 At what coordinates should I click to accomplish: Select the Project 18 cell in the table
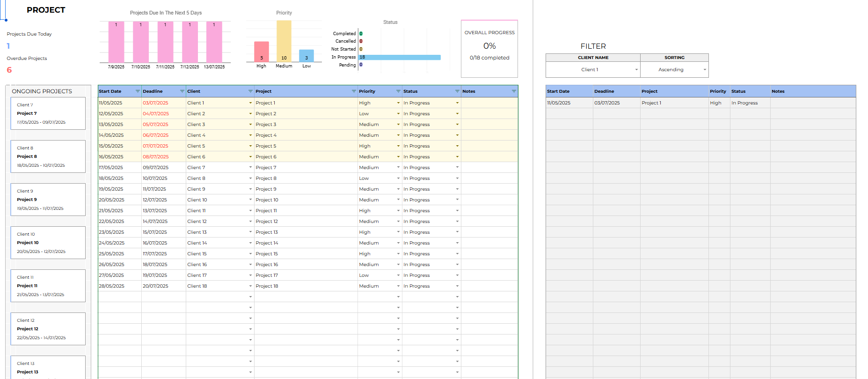coord(267,286)
